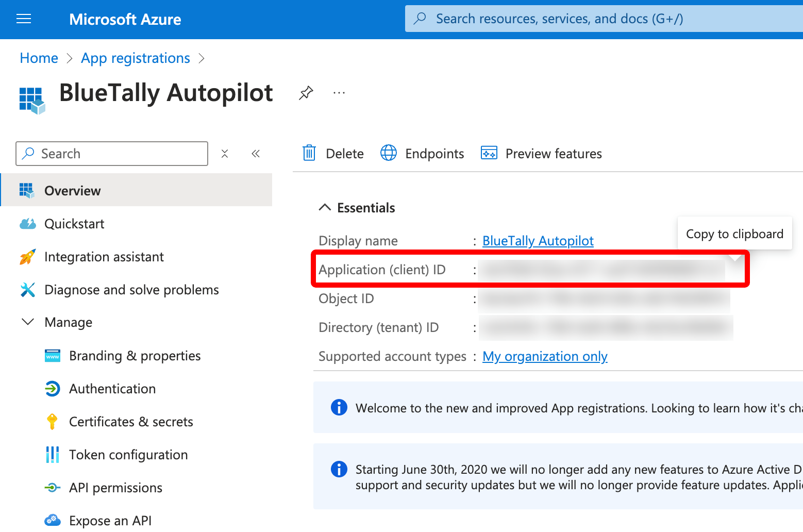The height and width of the screenshot is (532, 803).
Task: Collapse the Essentials section chevron
Action: pos(325,207)
